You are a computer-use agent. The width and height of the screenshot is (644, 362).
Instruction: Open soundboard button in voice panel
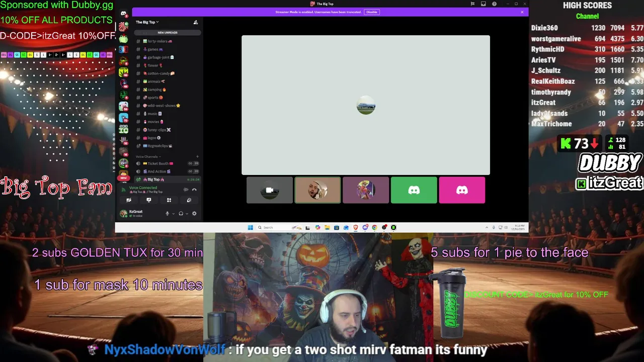coord(189,200)
